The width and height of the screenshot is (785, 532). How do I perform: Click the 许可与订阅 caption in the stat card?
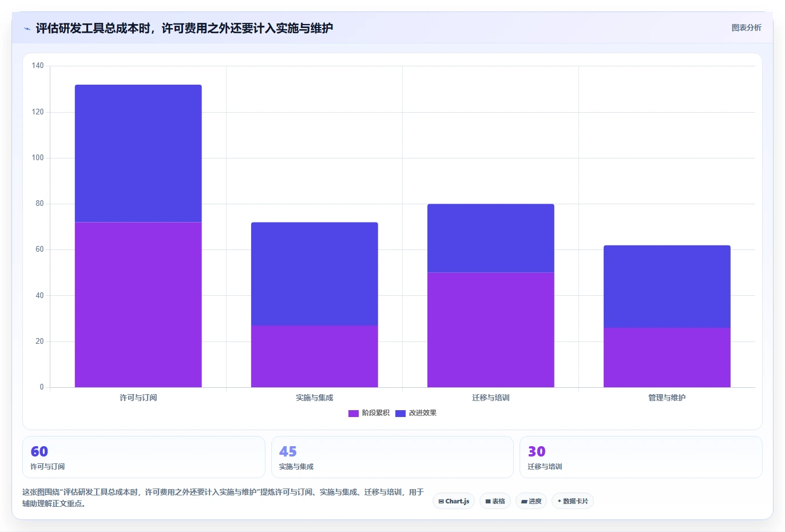pyautogui.click(x=47, y=467)
